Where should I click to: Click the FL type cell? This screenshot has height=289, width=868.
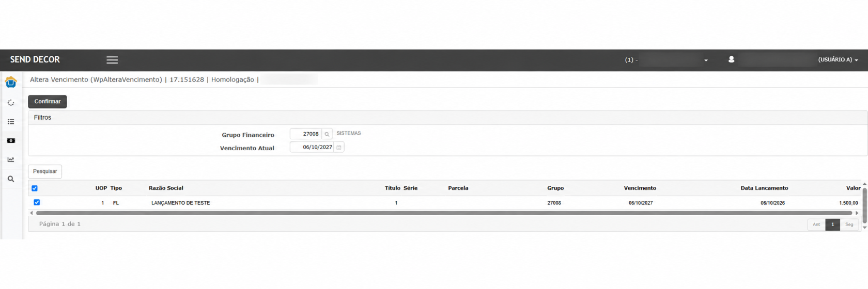pyautogui.click(x=116, y=203)
